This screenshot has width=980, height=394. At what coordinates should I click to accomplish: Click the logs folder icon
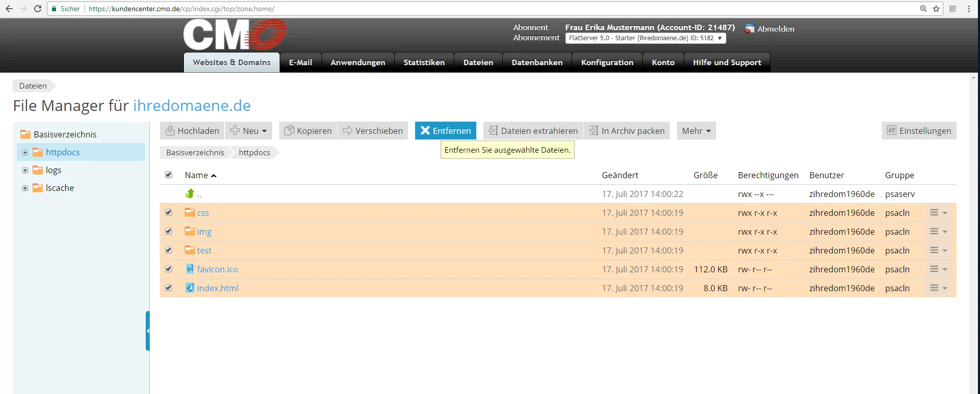pyautogui.click(x=38, y=170)
